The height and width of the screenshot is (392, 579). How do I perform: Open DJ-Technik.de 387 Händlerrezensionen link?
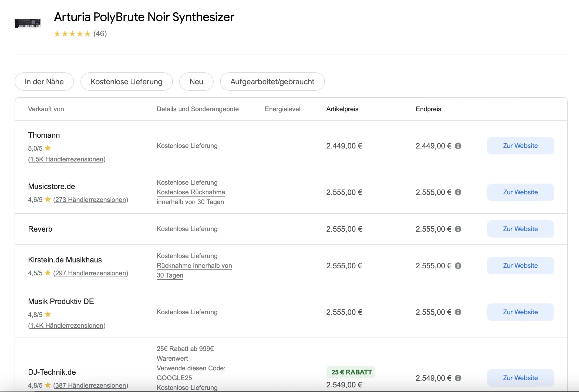(91, 386)
